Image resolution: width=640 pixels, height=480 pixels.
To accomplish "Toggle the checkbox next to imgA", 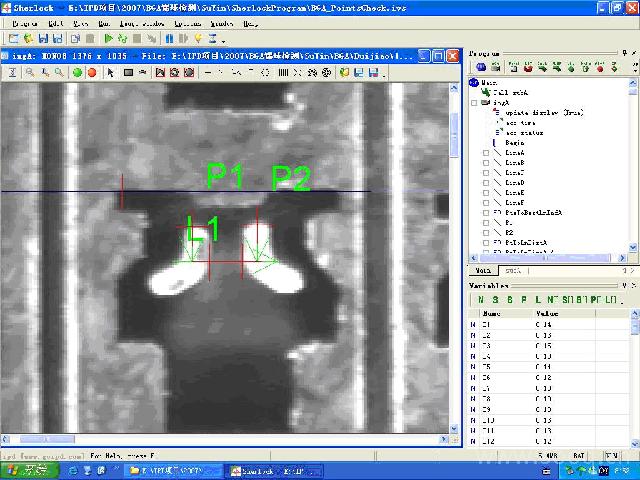I will [x=474, y=102].
